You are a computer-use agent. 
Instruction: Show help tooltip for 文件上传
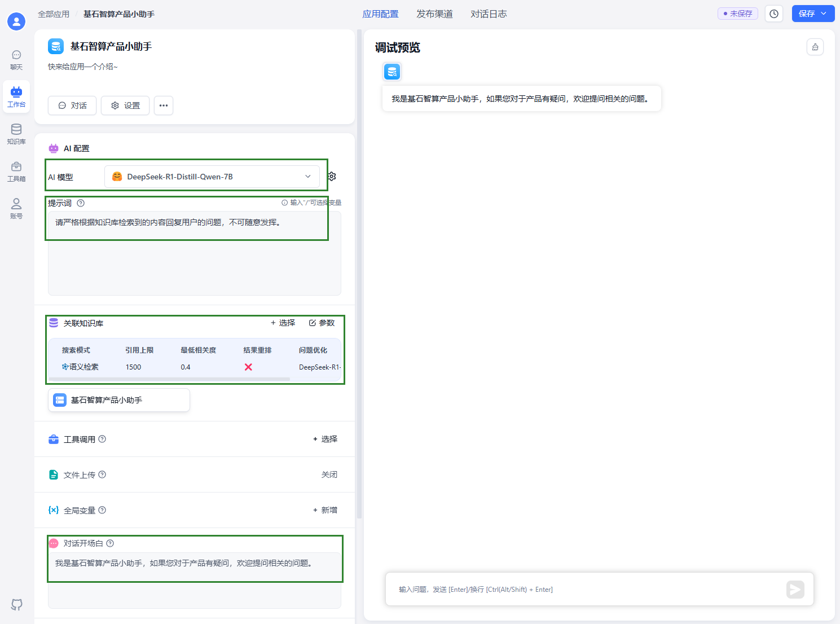pos(102,474)
